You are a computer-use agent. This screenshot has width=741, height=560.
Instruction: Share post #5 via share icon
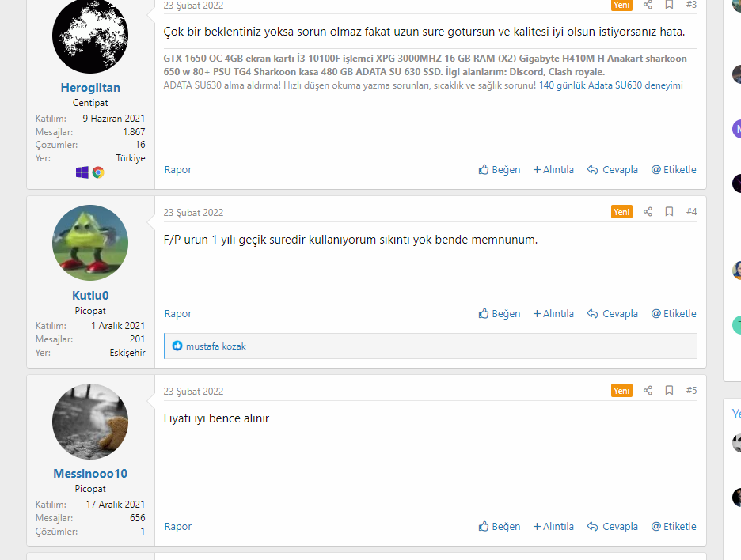[648, 391]
